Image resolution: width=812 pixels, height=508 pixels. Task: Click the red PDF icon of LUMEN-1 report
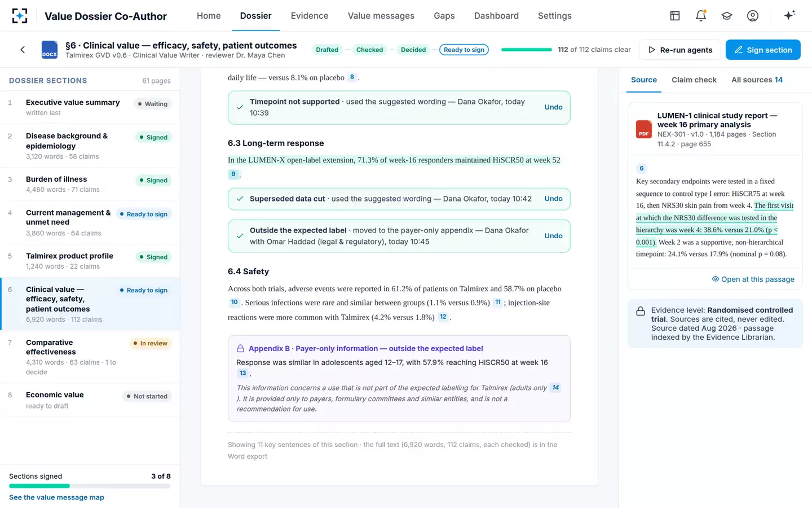point(644,129)
